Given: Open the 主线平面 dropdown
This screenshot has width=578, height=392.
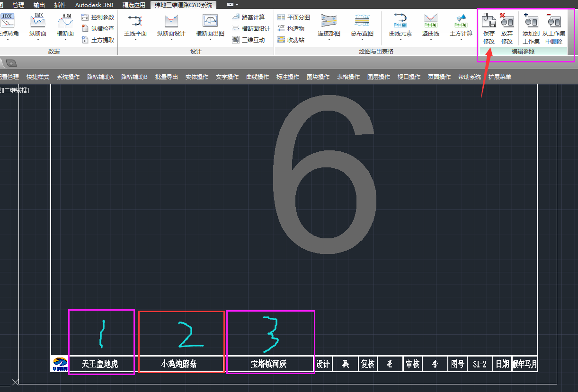Looking at the screenshot, I should click(x=135, y=40).
